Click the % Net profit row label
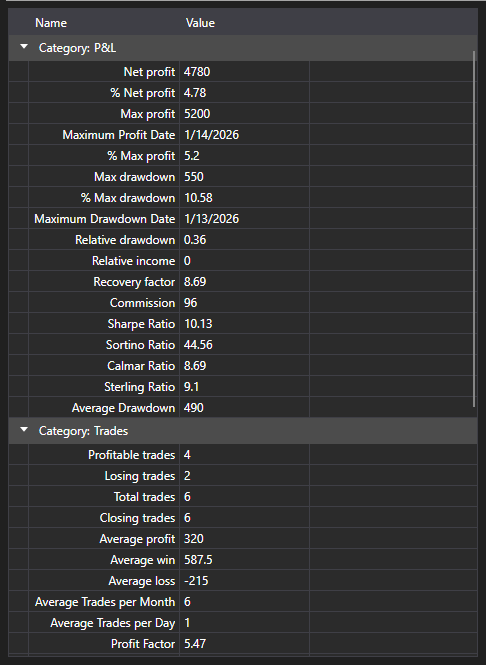The height and width of the screenshot is (665, 486). click(142, 93)
